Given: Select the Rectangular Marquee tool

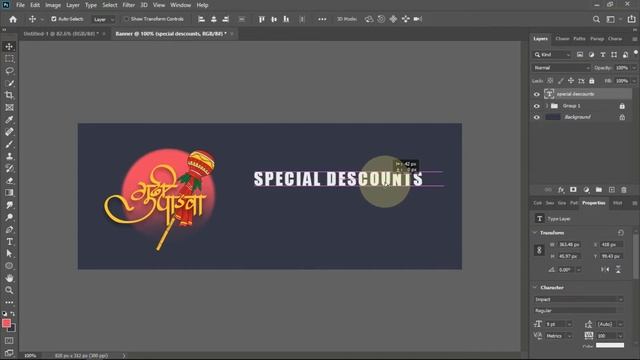Looking at the screenshot, I should coord(9,59).
